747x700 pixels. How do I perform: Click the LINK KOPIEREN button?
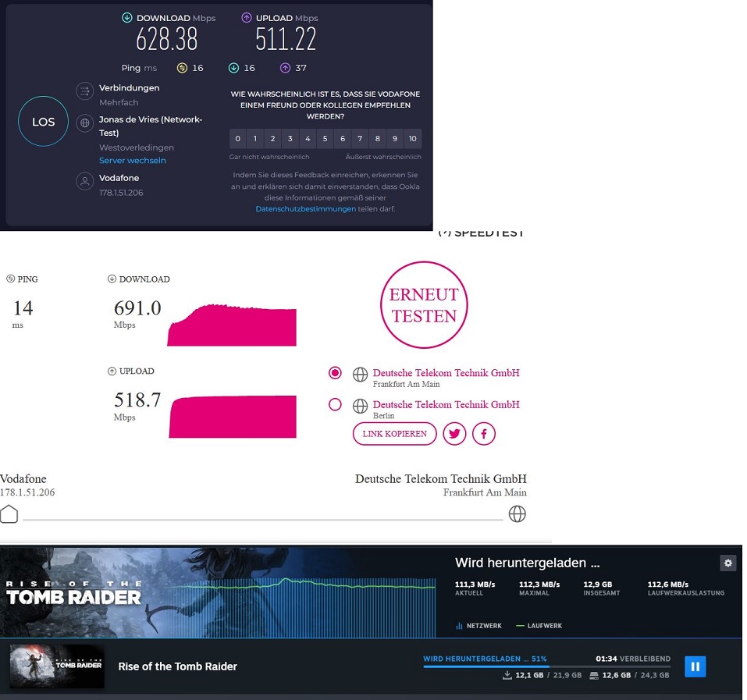[x=395, y=434]
